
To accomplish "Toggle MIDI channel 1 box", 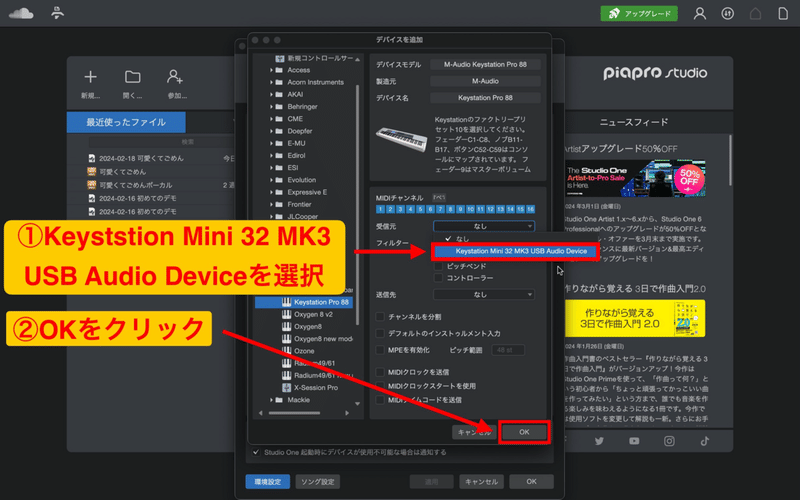I will point(380,209).
